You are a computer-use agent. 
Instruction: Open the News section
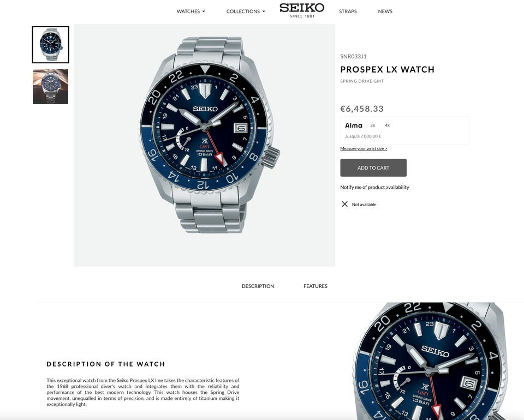point(385,11)
